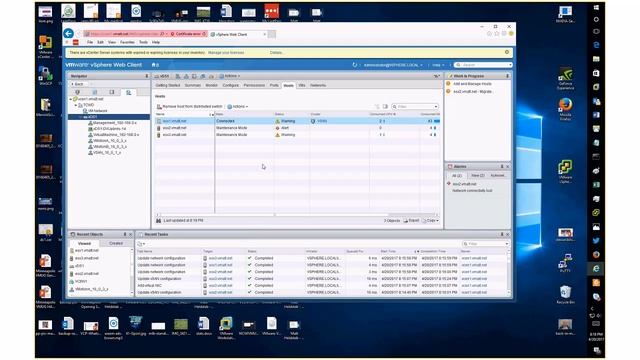
Task: Switch to the Summary tab
Action: tap(193, 85)
